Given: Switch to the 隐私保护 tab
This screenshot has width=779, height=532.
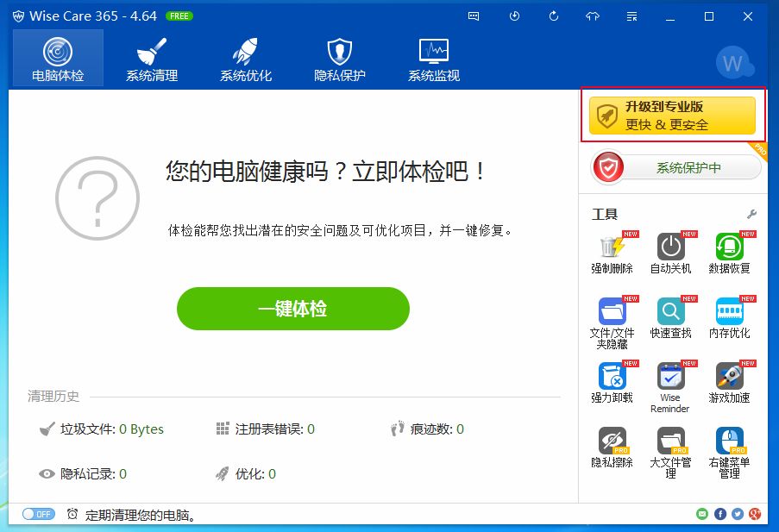Looking at the screenshot, I should pos(340,57).
